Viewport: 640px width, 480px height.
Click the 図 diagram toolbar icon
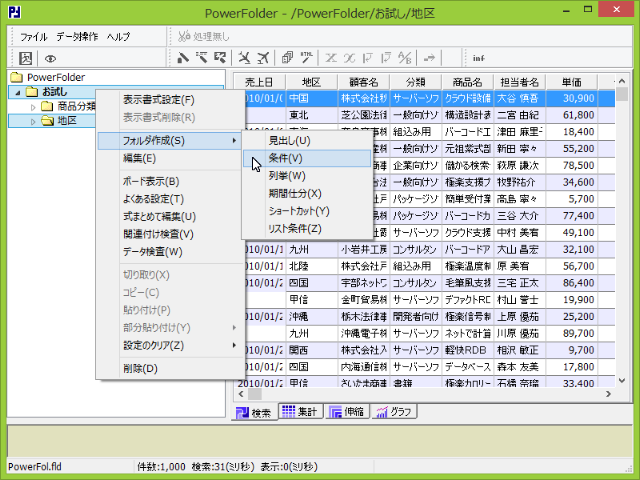pos(25,58)
